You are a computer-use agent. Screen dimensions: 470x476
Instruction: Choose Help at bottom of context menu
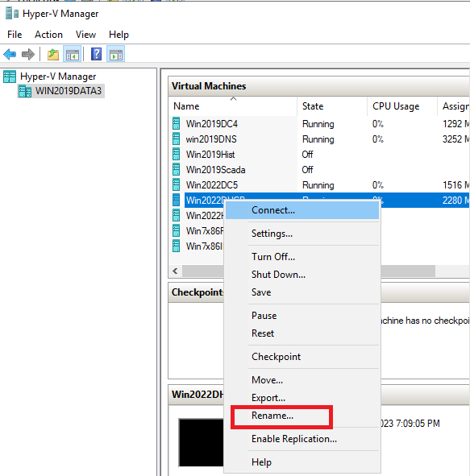302,462
